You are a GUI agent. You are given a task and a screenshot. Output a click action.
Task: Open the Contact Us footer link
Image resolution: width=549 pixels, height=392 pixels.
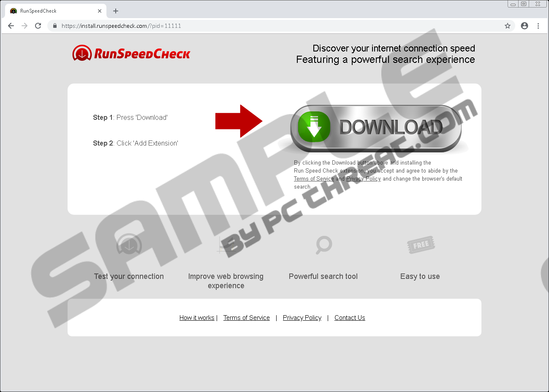(x=350, y=318)
